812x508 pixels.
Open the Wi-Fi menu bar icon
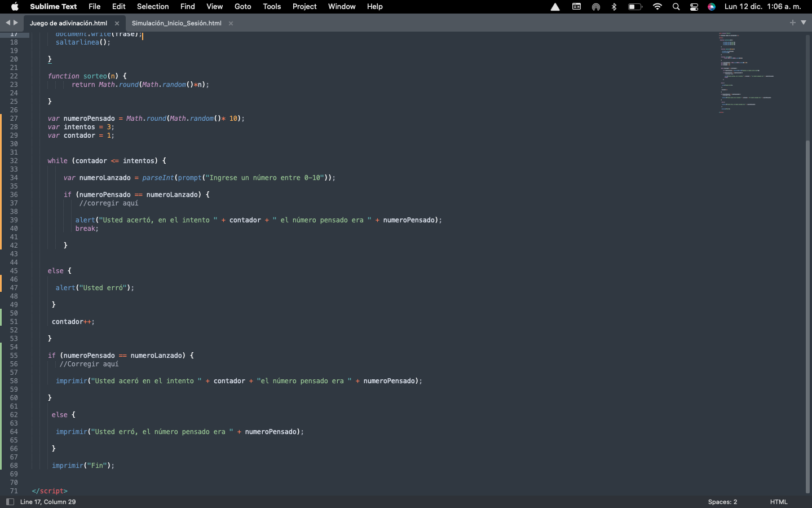tap(657, 7)
